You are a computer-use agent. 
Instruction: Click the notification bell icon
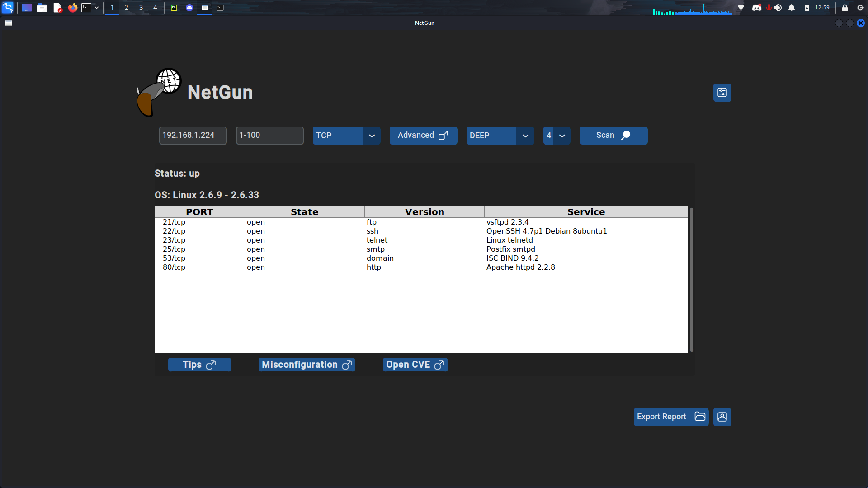pyautogui.click(x=792, y=8)
